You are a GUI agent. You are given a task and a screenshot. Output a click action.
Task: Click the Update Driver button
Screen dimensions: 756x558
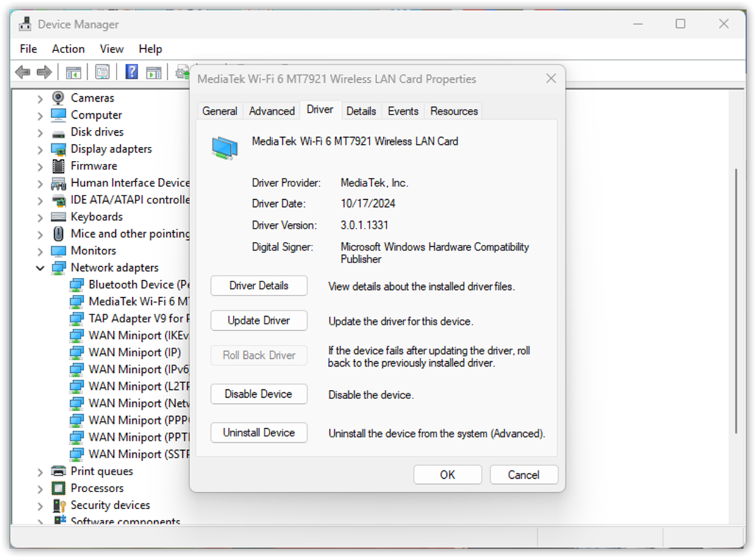coord(259,320)
